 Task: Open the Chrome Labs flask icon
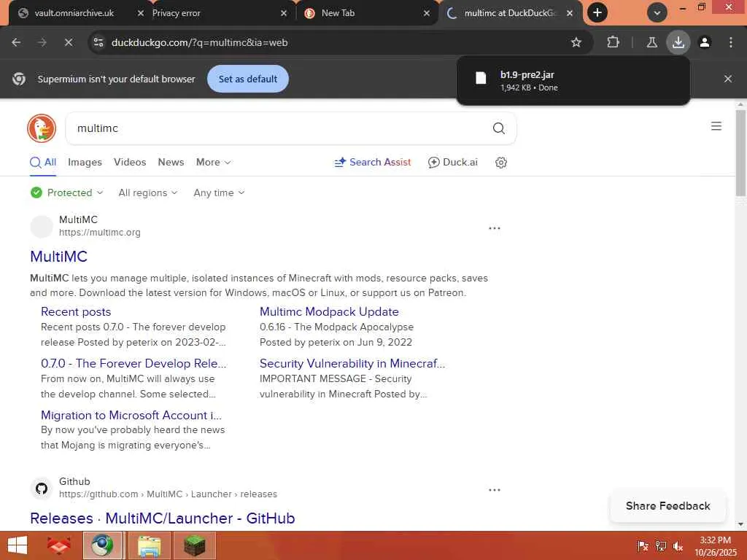651,42
